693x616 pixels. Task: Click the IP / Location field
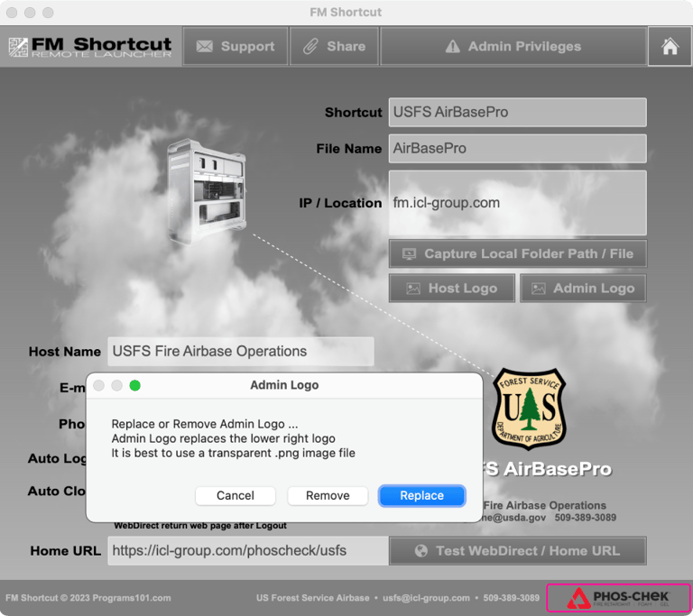(x=518, y=203)
